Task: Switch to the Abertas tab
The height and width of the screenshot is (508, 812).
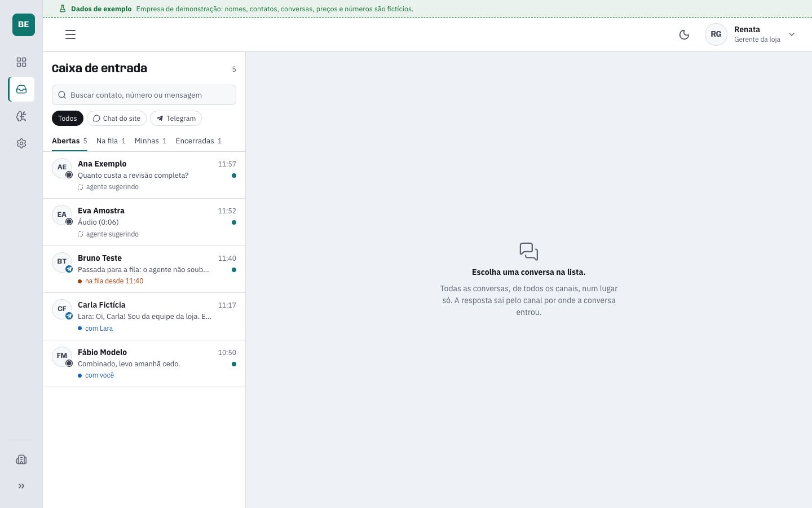Action: [69, 141]
